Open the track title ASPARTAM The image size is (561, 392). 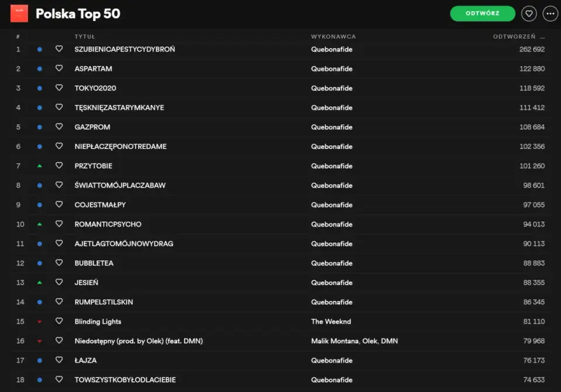pos(93,69)
